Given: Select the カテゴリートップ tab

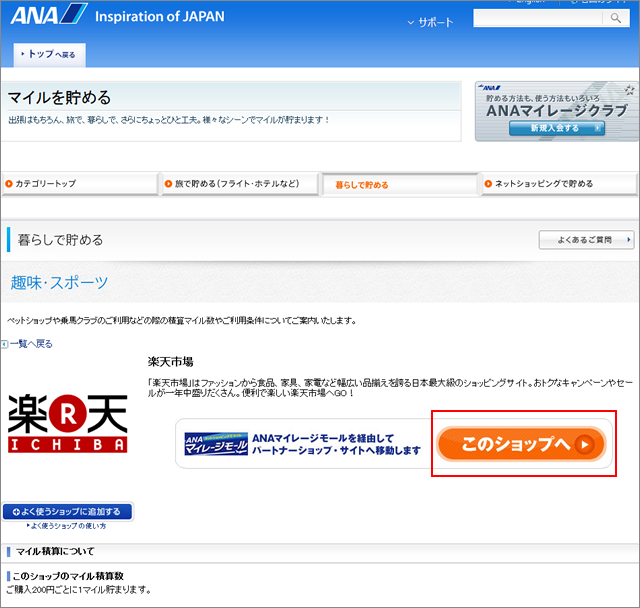Looking at the screenshot, I should pos(80,184).
